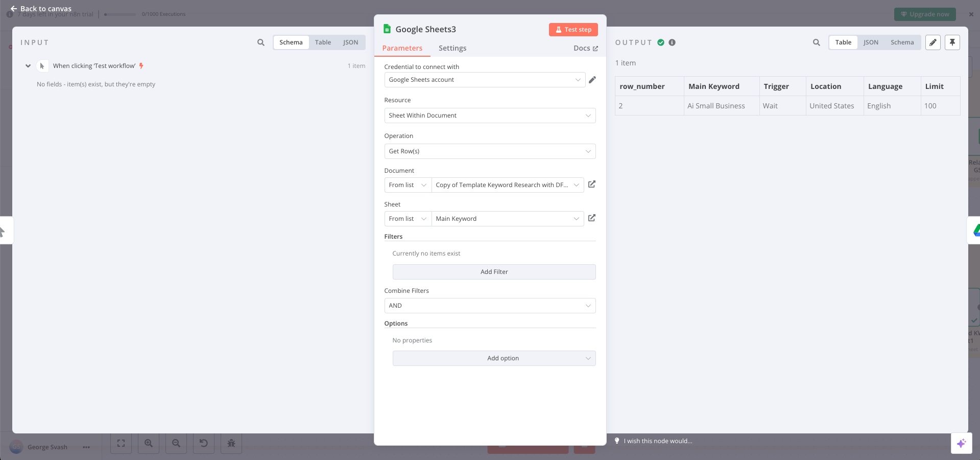Switch output view to Table
The width and height of the screenshot is (980, 460).
(x=843, y=42)
